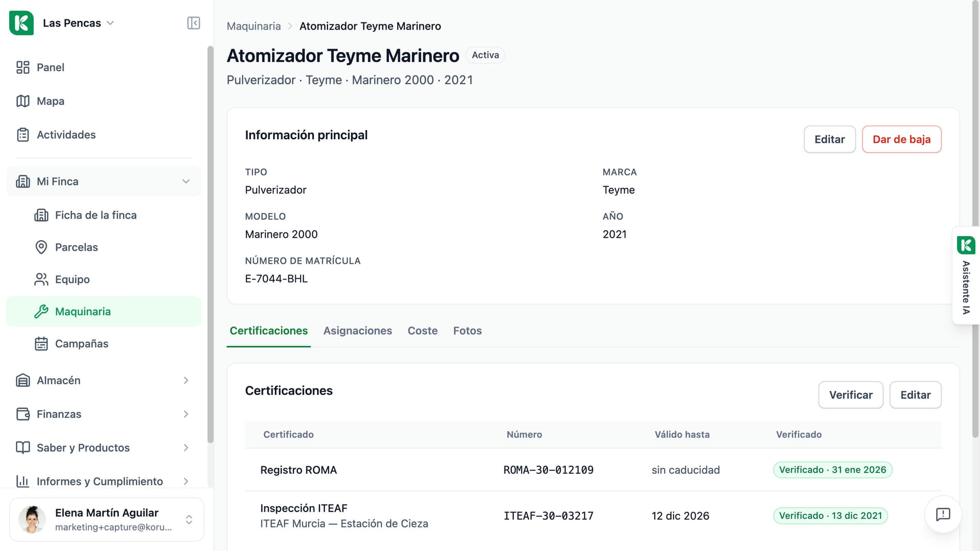Expand Saber y Productos chevron
This screenshot has height=551, width=980.
186,448
